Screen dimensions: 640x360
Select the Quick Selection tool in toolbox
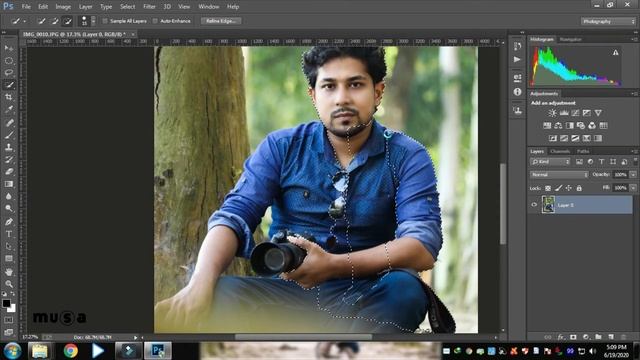tap(9, 85)
